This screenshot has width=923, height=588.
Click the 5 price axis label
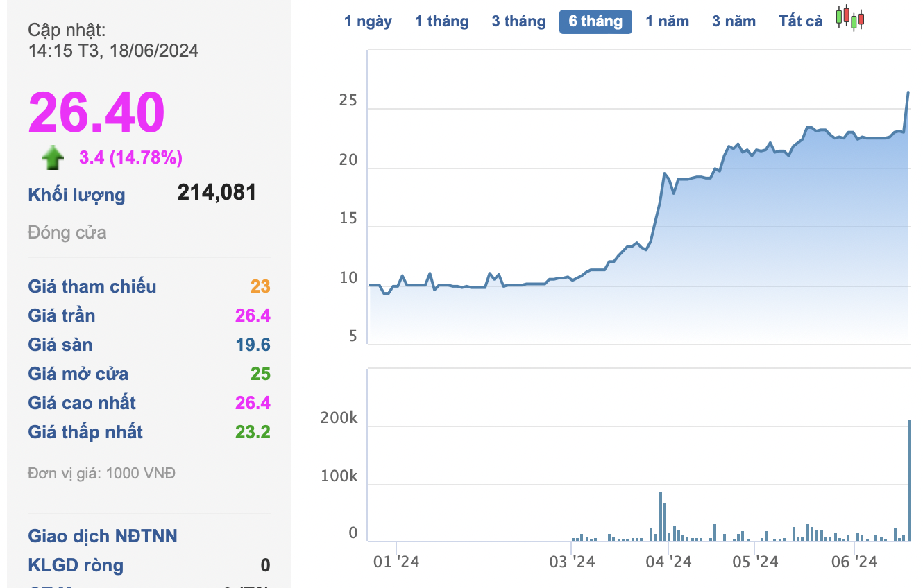[x=353, y=336]
